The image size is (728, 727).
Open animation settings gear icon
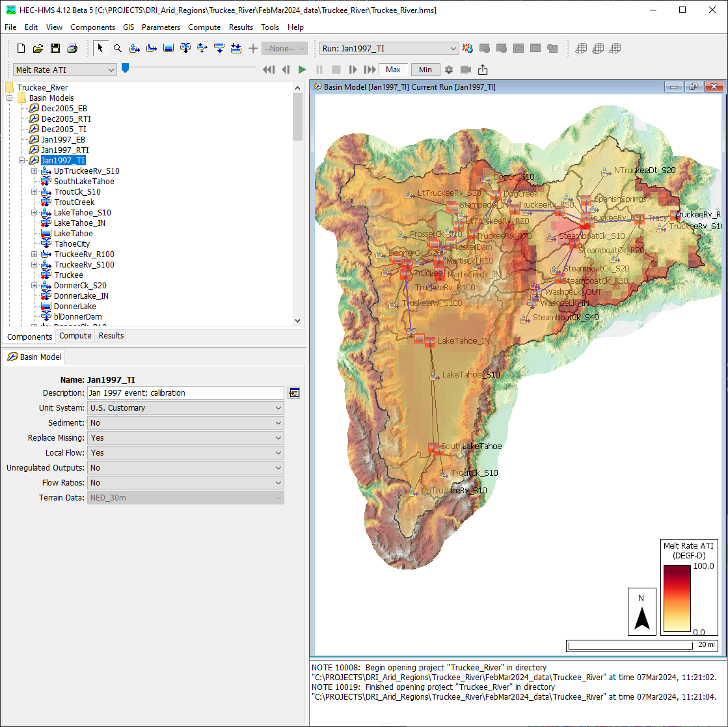click(x=448, y=70)
